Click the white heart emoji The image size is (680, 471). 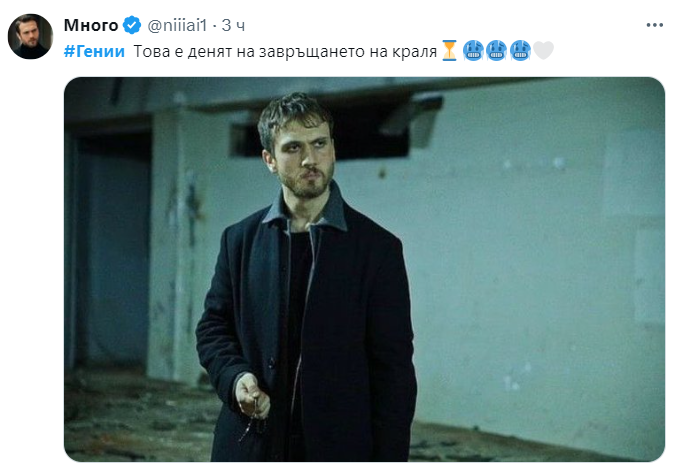coord(543,51)
